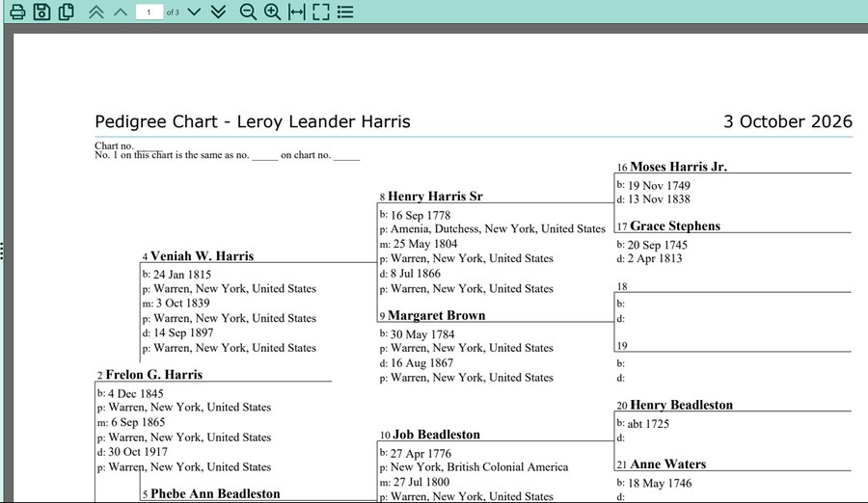Click the marriage date 27 Jul 1800
The width and height of the screenshot is (868, 503).
click(x=421, y=482)
